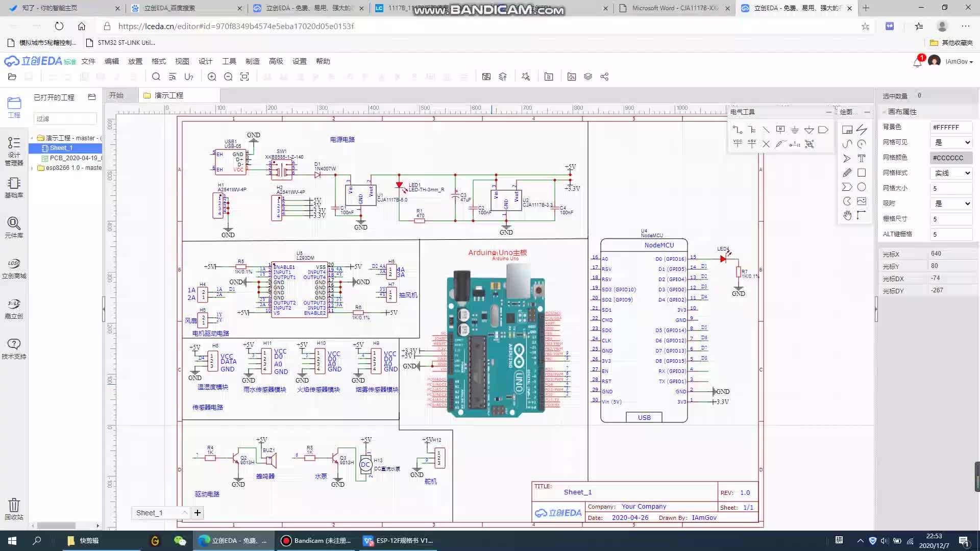Open the 吸附 snap dropdown

coord(951,204)
